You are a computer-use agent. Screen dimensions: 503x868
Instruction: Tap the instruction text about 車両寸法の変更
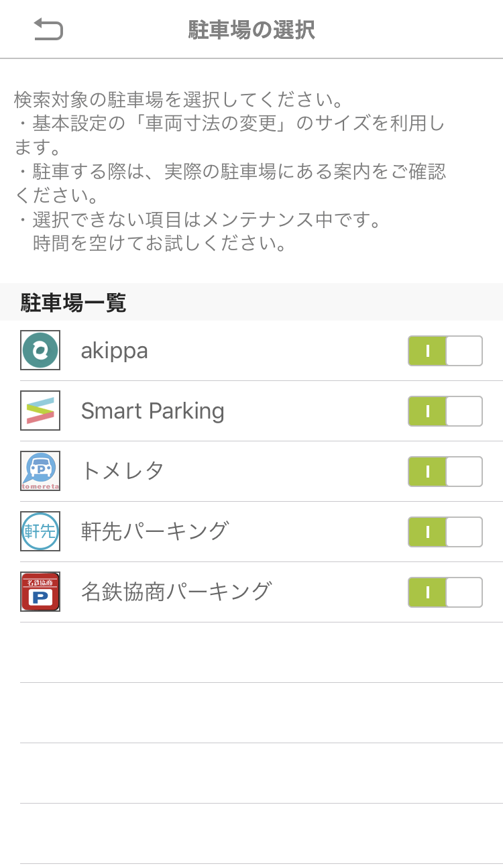click(229, 124)
